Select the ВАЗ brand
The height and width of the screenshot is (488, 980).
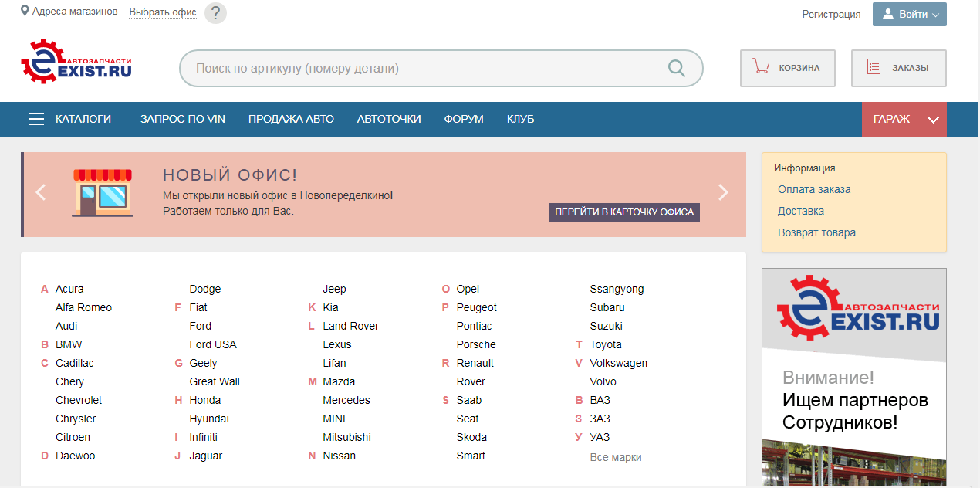(x=600, y=400)
